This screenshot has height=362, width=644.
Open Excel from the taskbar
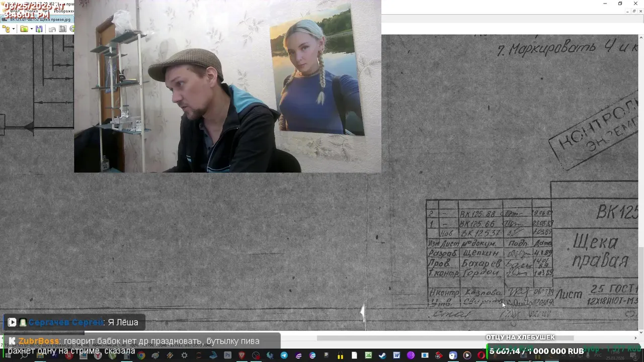click(368, 355)
